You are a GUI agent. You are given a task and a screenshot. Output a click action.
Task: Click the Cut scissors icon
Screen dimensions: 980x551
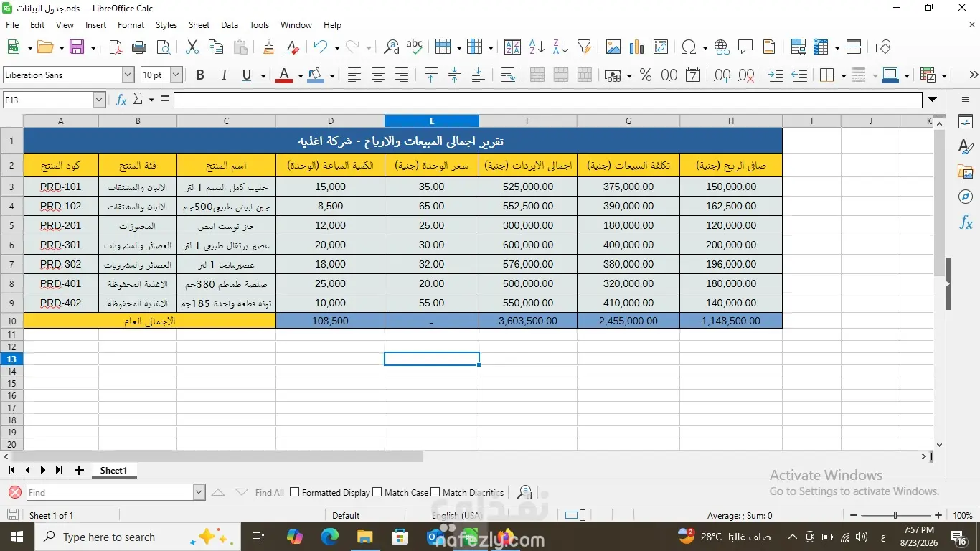(192, 47)
